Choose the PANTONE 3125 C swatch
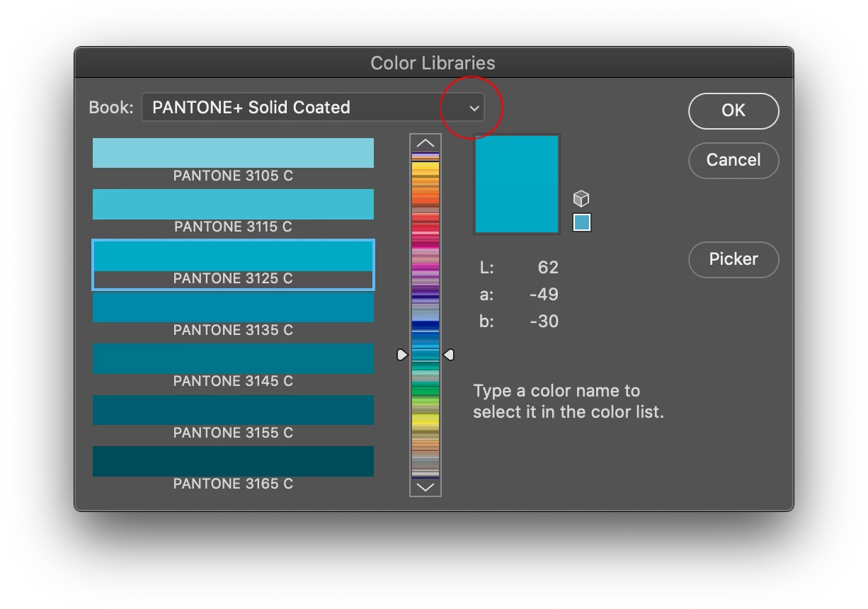 (233, 264)
